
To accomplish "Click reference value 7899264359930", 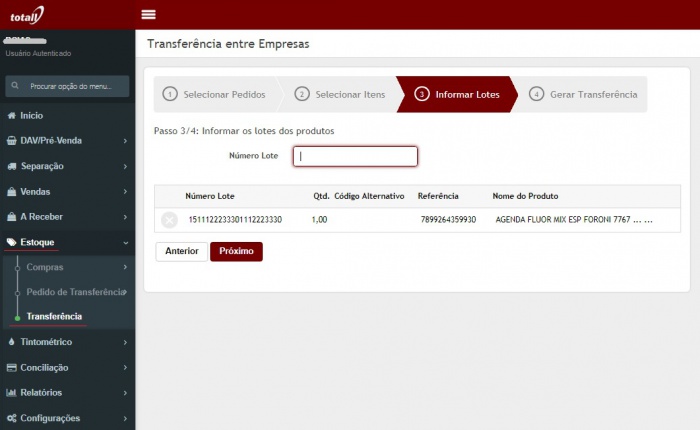I will [448, 220].
